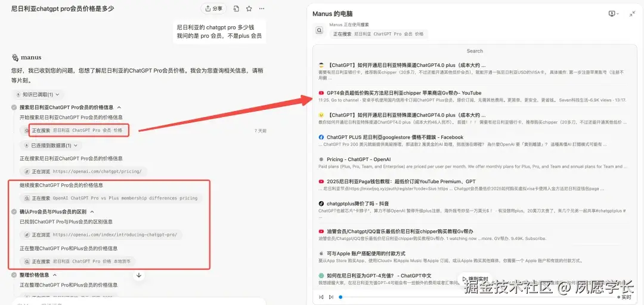
Task: Click ChatGPT favicon beside 如何在尼日利亚为GPT-4充值
Action: [x=321, y=275]
